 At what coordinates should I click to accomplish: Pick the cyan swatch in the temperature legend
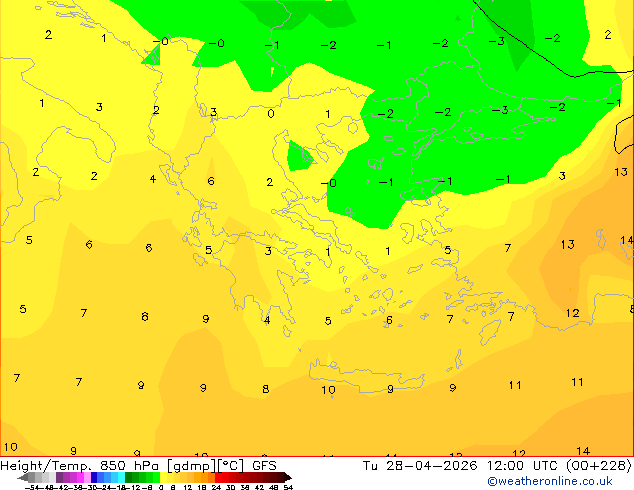122,477
